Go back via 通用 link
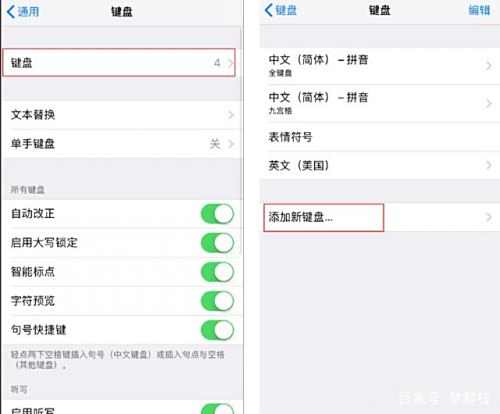Viewport: 500px width, 414px height. pos(28,12)
